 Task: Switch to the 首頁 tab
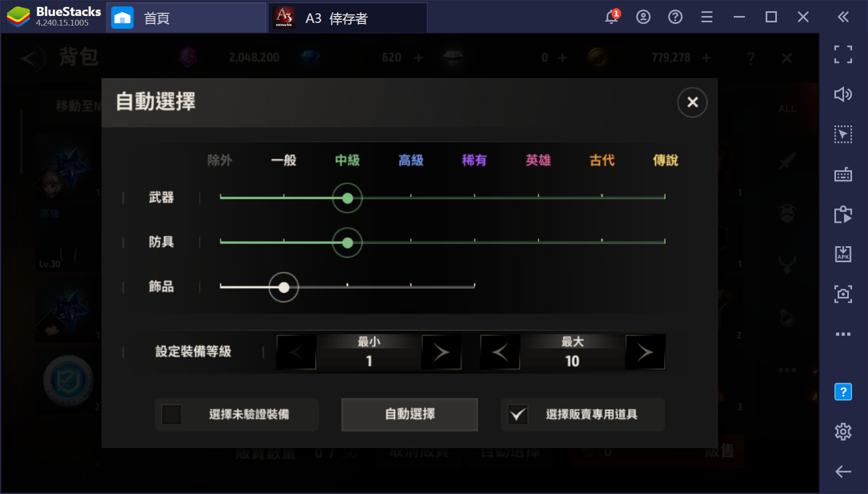pos(186,18)
